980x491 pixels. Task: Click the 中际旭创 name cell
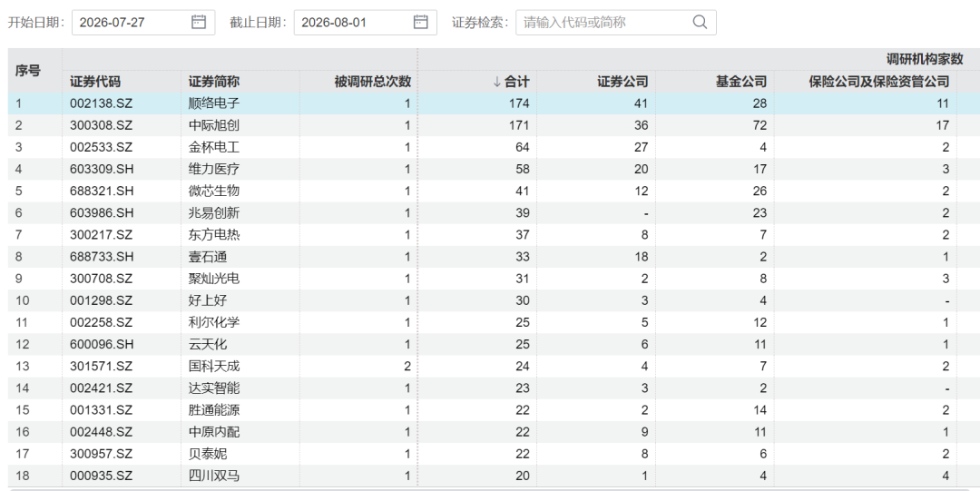214,126
